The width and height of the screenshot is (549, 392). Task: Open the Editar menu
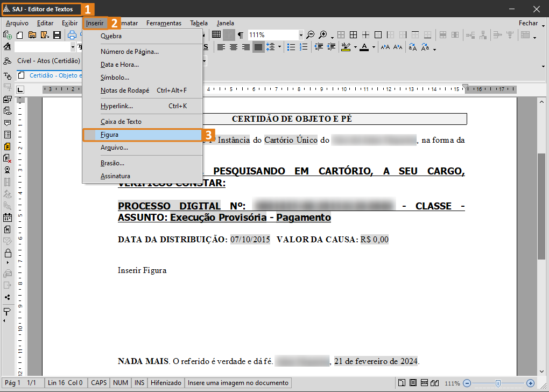point(45,23)
